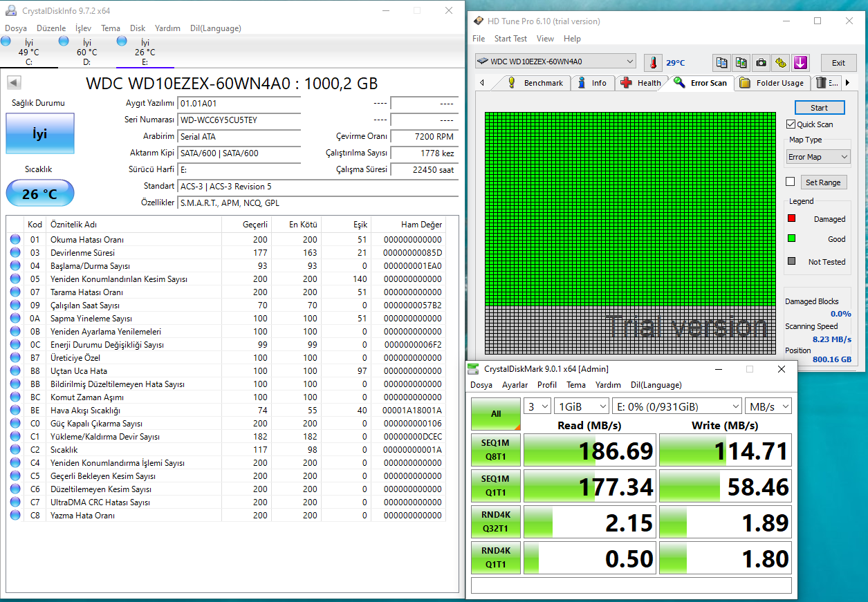Click the purple download arrow icon

click(x=800, y=62)
